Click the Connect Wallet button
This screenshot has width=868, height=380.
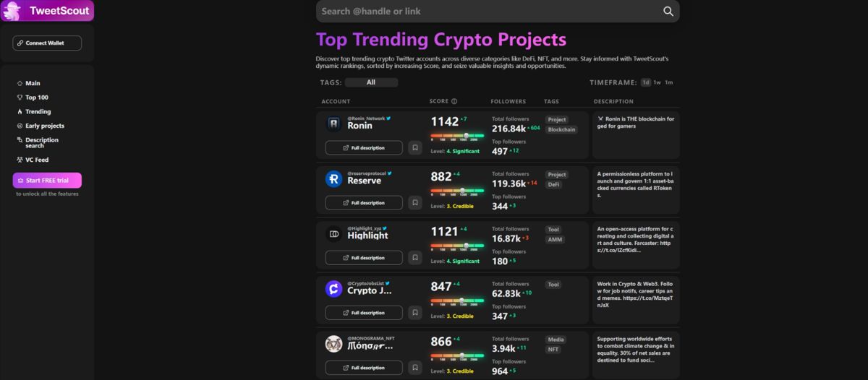click(47, 43)
